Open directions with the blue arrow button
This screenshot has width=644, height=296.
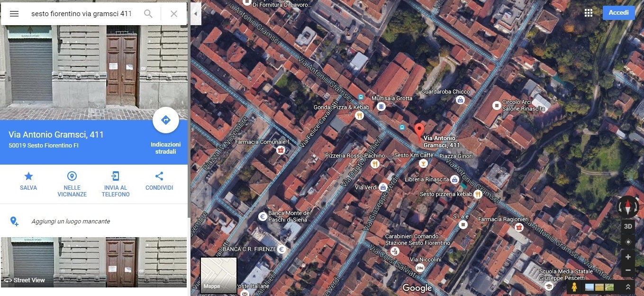tap(166, 120)
